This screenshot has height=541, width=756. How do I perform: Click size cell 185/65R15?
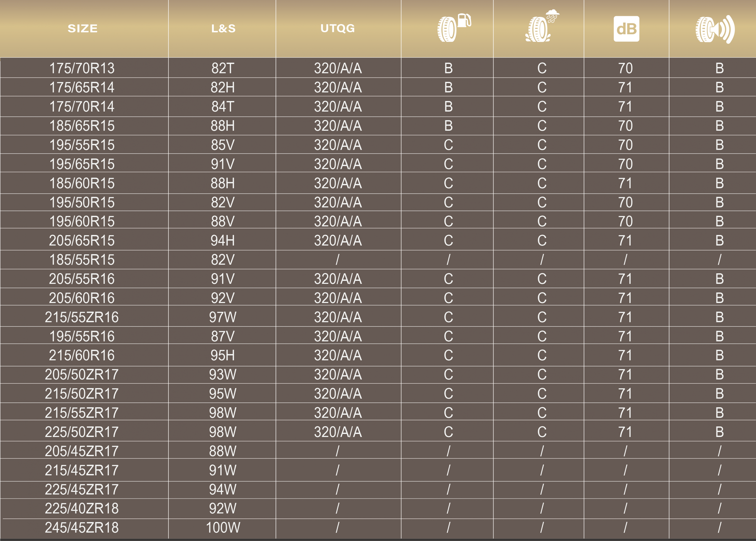pos(82,126)
